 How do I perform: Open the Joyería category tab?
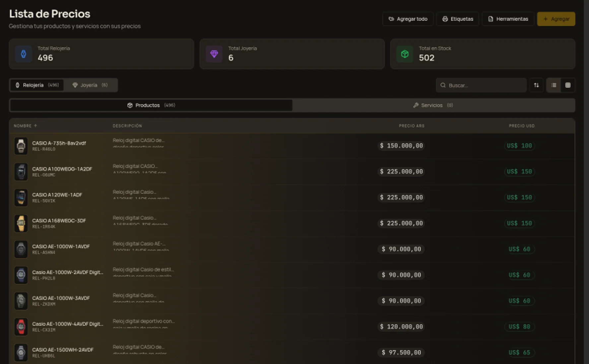point(90,85)
